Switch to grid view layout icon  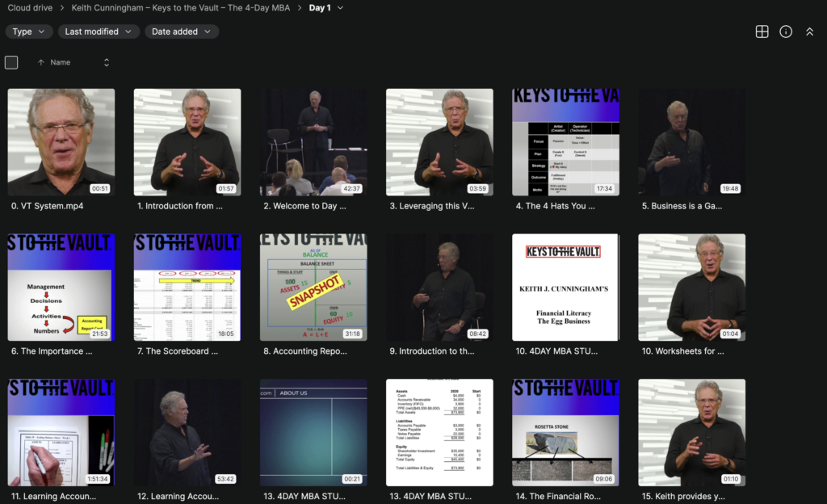[x=762, y=31]
